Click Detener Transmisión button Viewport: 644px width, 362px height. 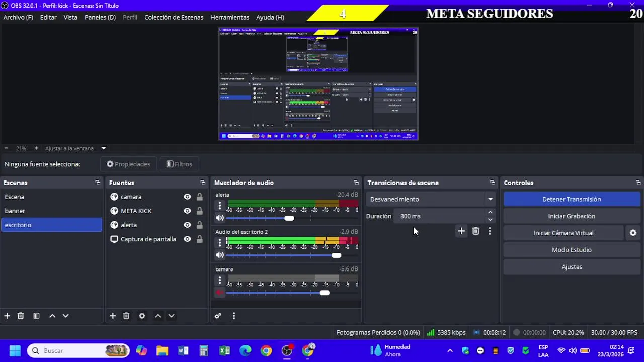tap(572, 199)
